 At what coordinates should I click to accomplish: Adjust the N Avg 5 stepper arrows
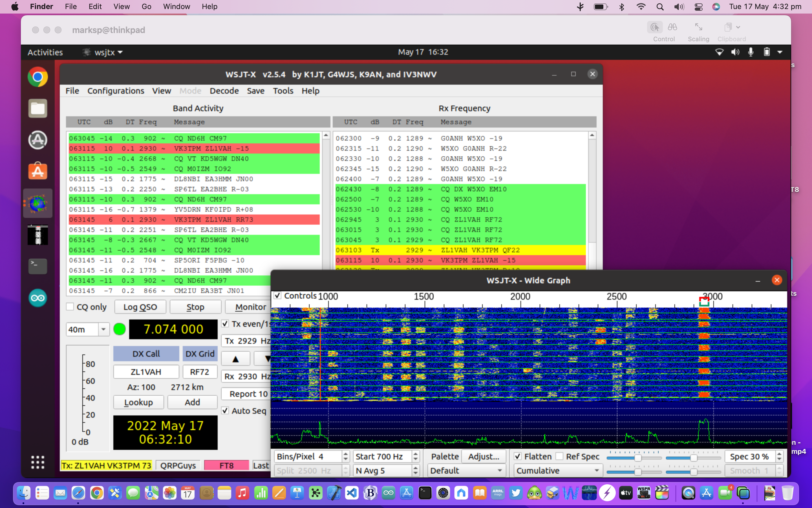pos(416,470)
